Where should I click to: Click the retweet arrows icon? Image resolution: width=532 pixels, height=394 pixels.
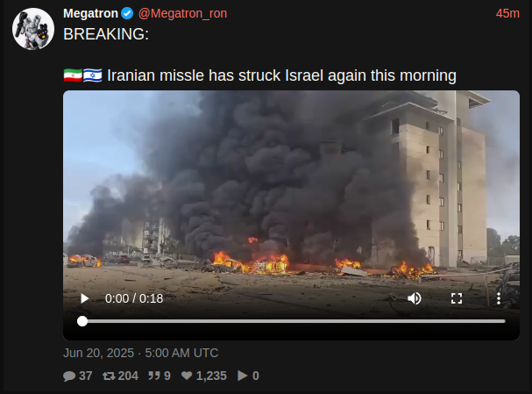pos(109,376)
